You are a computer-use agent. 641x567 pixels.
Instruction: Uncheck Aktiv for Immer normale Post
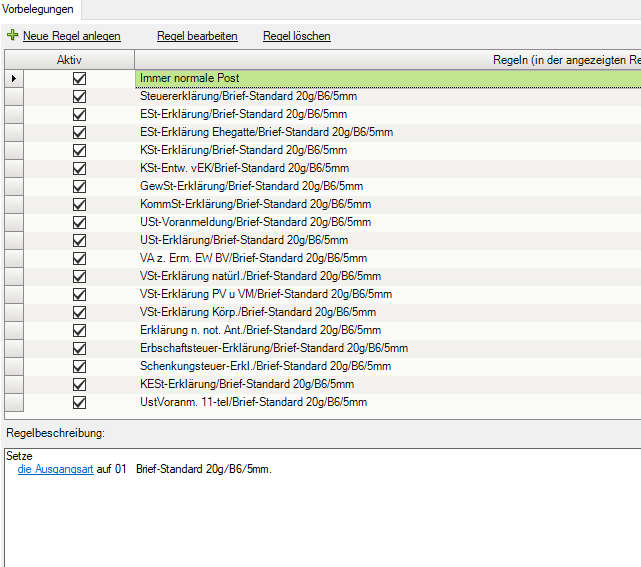tap(79, 78)
